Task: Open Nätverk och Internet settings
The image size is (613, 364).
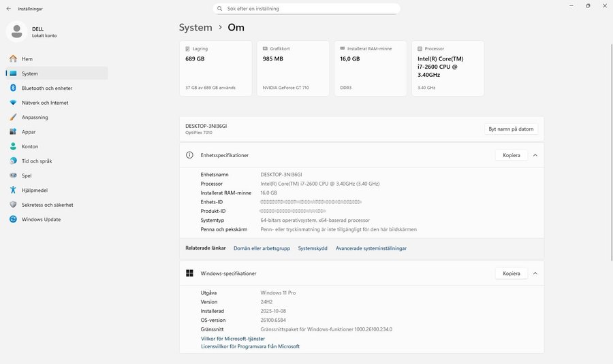Action: point(45,103)
